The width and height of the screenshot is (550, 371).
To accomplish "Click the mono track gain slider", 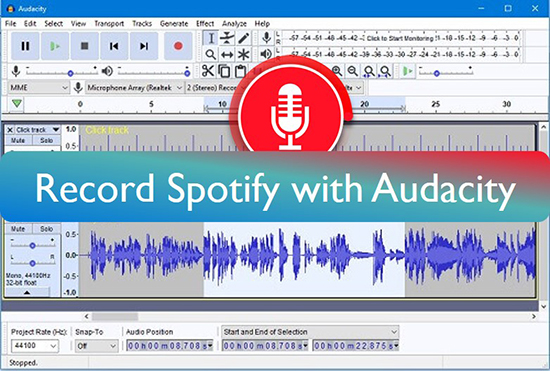I will pos(32,246).
